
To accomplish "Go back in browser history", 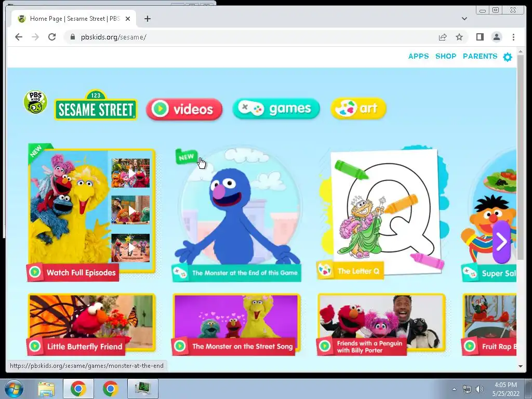I will [19, 37].
